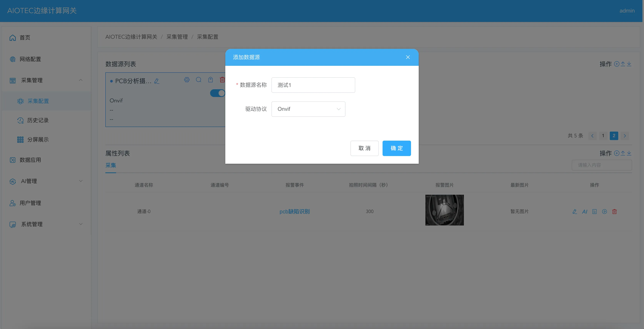
Task: Click the red delete icon on PCB card
Action: (x=222, y=80)
